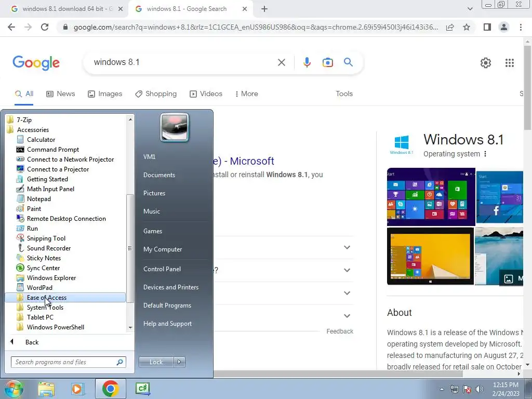Viewport: 532px width, 399px height.
Task: Open Devices and Printers
Action: click(x=170, y=287)
